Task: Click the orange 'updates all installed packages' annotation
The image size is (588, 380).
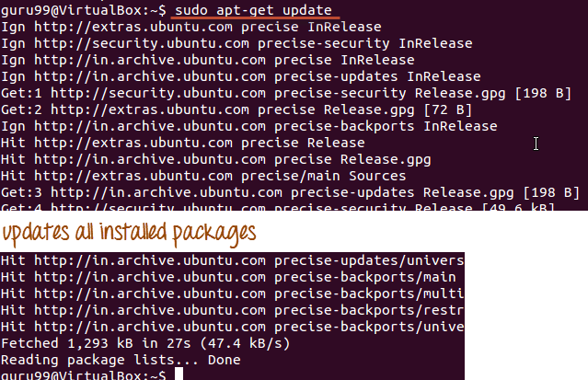Action: tap(129, 230)
